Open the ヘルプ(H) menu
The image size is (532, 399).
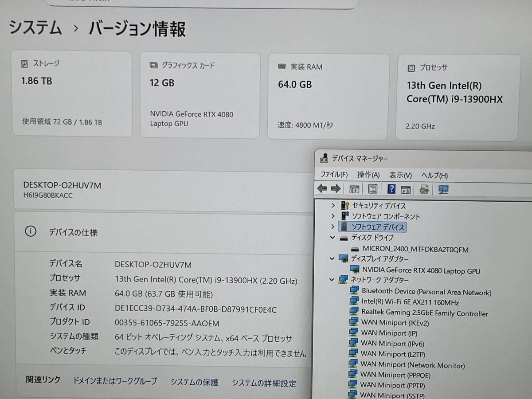[x=434, y=176]
